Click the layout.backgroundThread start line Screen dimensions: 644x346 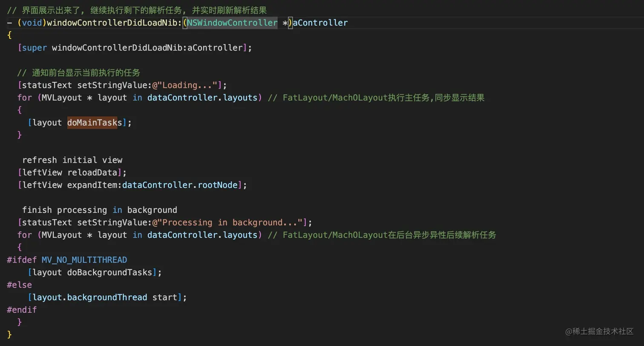(x=107, y=297)
